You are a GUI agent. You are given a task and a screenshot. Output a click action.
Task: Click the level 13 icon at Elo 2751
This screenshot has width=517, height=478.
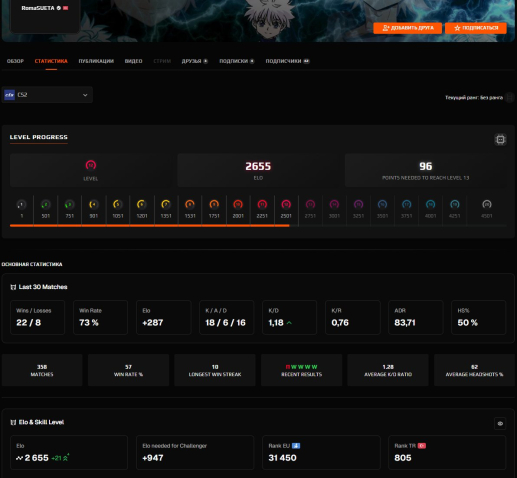310,204
